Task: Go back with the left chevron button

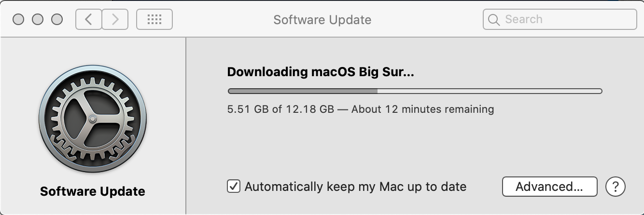Action: 89,19
